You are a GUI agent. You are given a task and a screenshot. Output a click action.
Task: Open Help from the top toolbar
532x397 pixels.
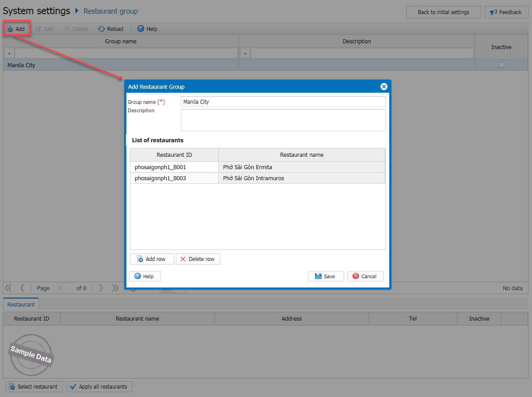pos(147,29)
